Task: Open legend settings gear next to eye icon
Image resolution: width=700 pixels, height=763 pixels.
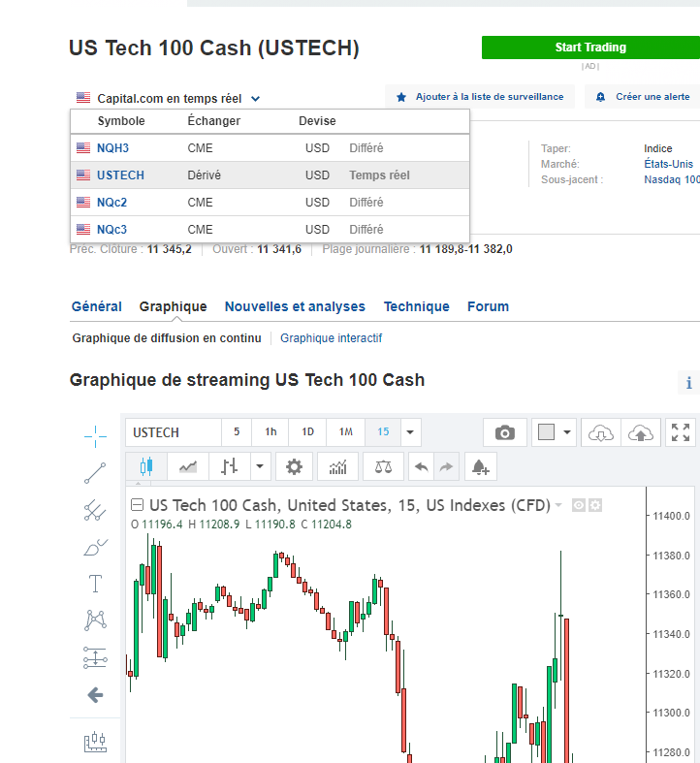Action: [x=595, y=505]
